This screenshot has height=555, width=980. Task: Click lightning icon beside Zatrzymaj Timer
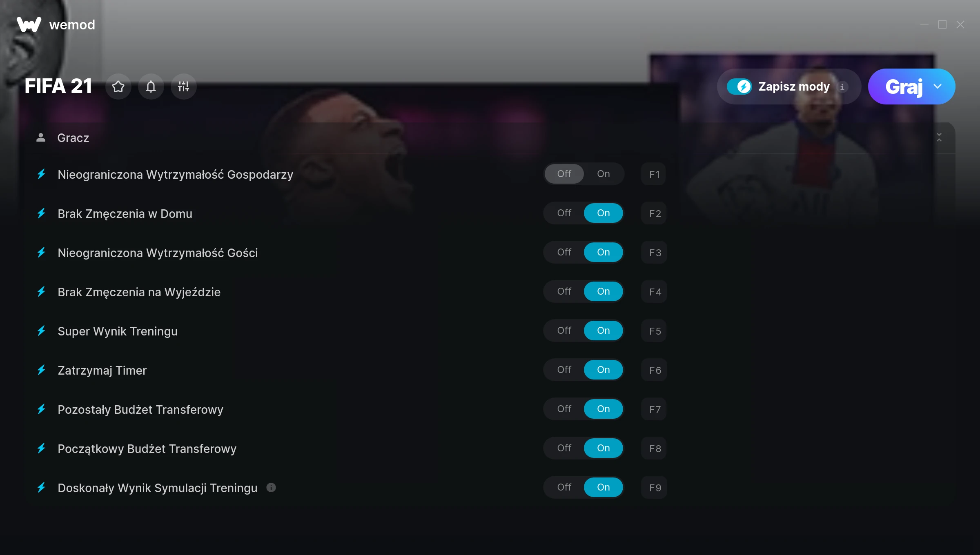click(41, 370)
